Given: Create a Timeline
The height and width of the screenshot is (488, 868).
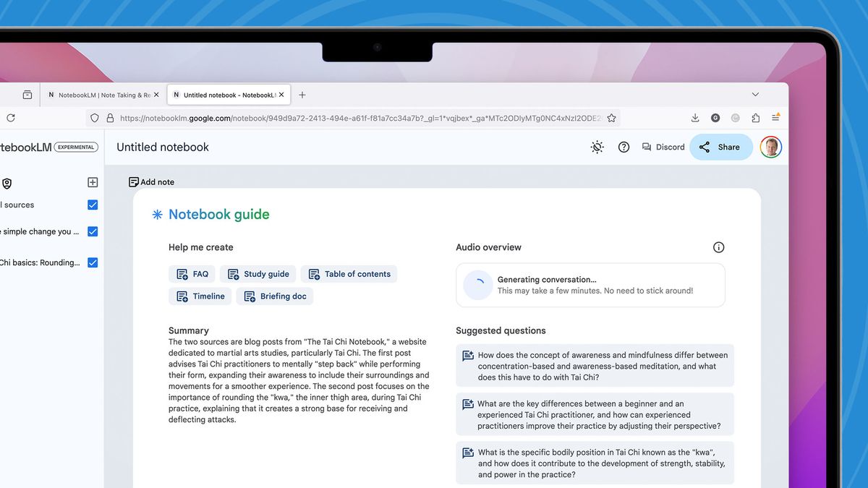Looking at the screenshot, I should [x=200, y=296].
